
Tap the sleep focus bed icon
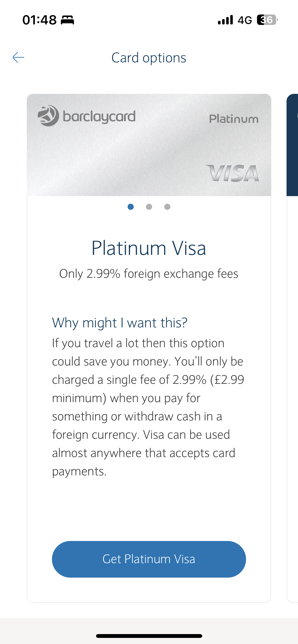point(67,20)
